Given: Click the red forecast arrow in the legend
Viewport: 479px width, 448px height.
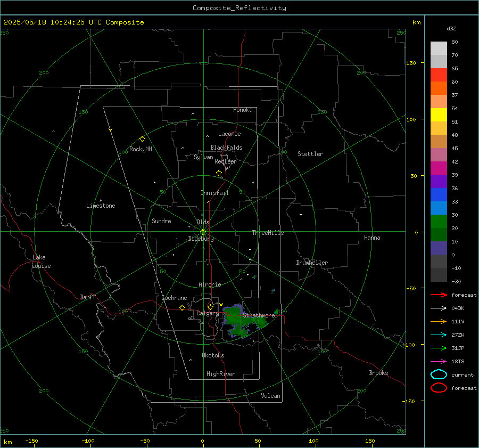Looking at the screenshot, I should (x=439, y=295).
